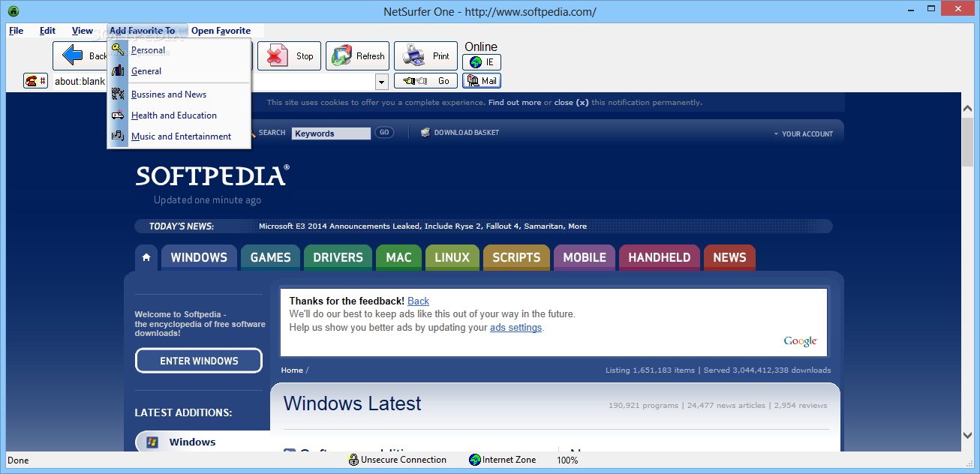Click music icon beside Music and Entertainment
This screenshot has height=474, width=980.
click(118, 136)
